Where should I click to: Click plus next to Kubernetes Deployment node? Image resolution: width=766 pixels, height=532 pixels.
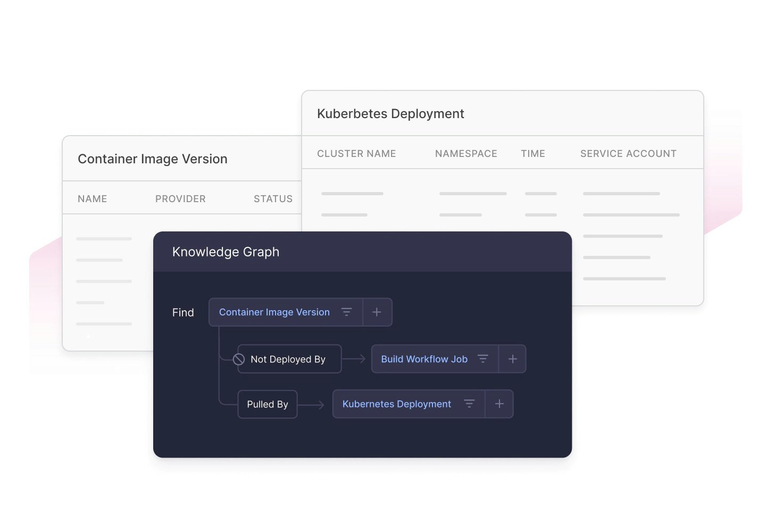pyautogui.click(x=499, y=404)
